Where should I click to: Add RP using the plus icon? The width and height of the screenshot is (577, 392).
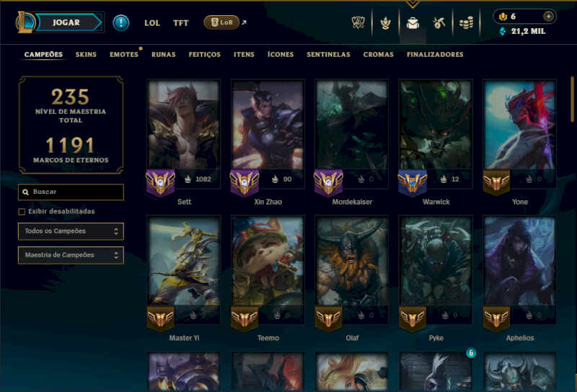(x=548, y=17)
